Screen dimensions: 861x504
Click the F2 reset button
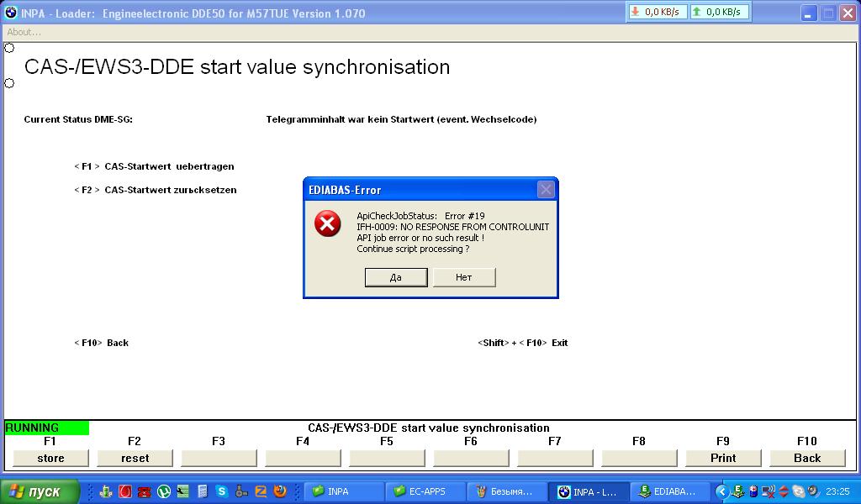(135, 458)
